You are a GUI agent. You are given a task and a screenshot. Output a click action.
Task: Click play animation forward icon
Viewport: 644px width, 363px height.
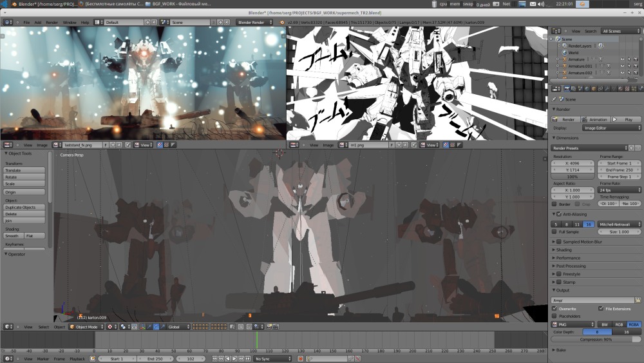[x=234, y=359]
